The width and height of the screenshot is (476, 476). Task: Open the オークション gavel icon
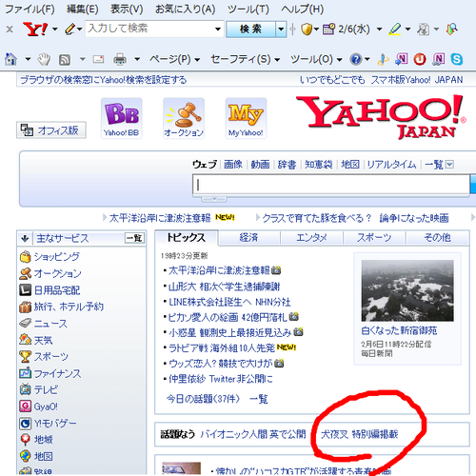184,118
